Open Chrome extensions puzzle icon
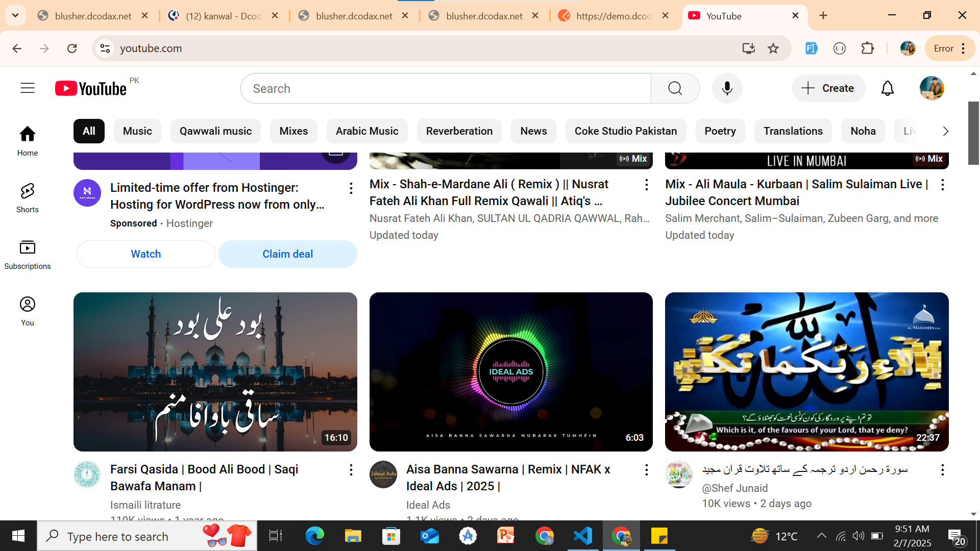Screen dimensions: 980x551 pos(868,48)
